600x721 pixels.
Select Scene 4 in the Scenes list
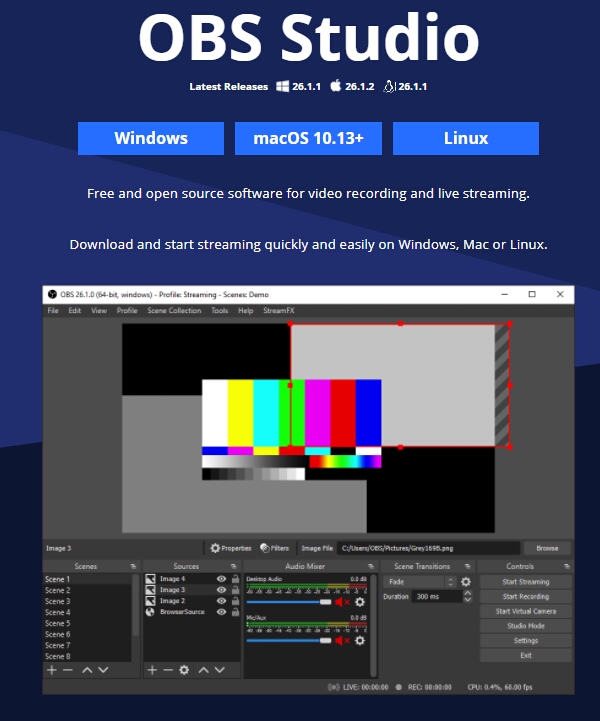tap(87, 612)
